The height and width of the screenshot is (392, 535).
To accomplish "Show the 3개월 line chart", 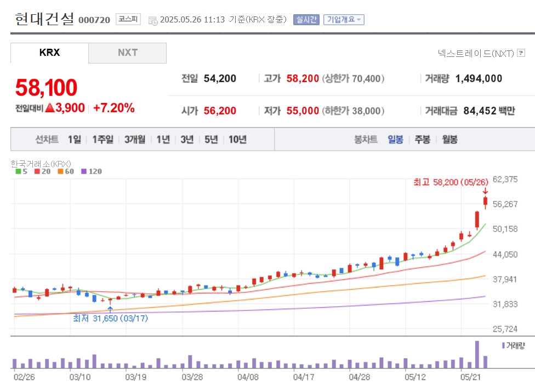I will coord(135,139).
